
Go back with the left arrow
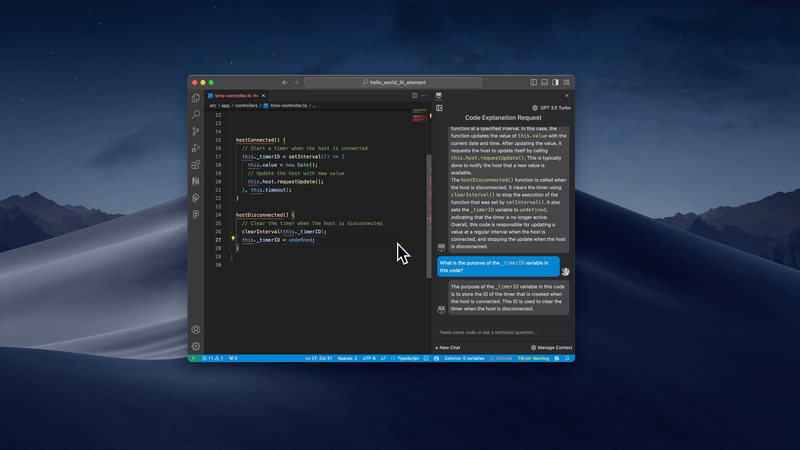click(x=285, y=82)
